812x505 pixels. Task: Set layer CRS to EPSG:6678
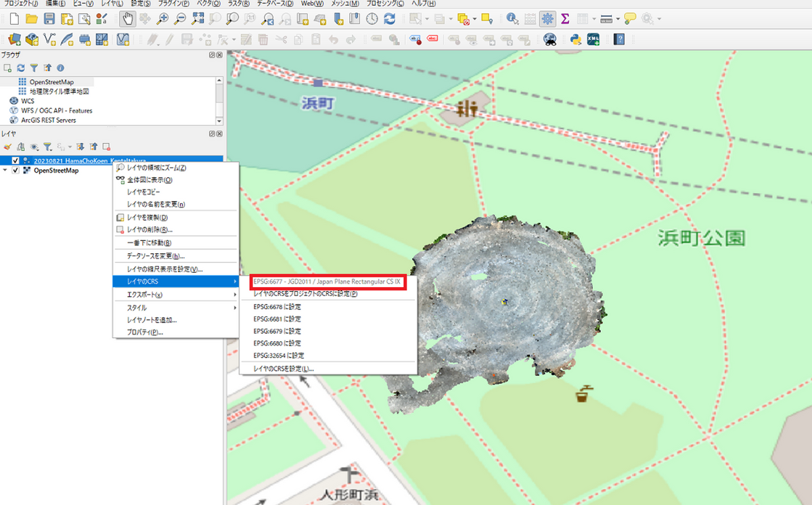(277, 307)
